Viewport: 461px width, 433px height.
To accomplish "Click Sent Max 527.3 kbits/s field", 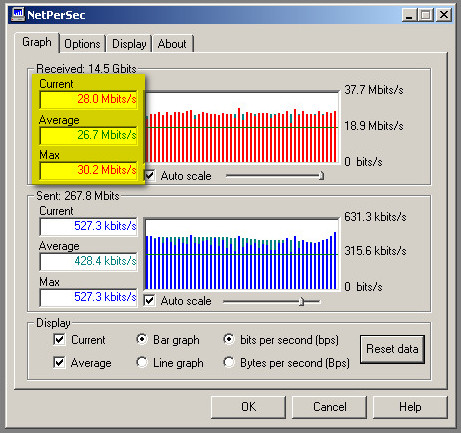I will (x=88, y=297).
